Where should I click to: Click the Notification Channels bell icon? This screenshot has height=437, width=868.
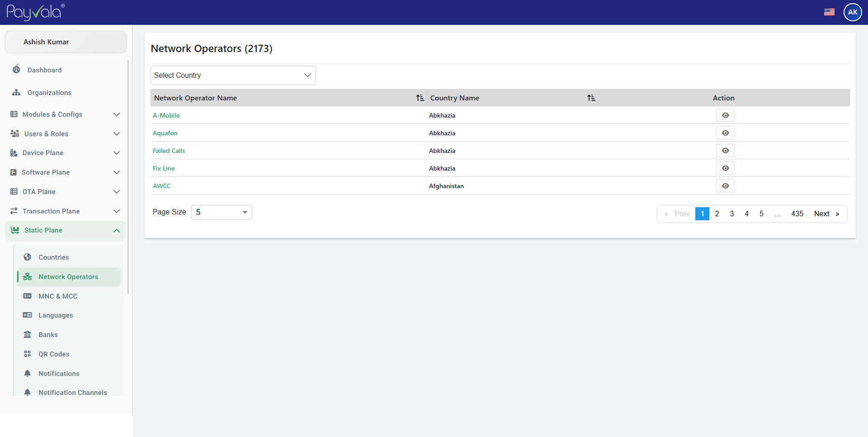[28, 392]
